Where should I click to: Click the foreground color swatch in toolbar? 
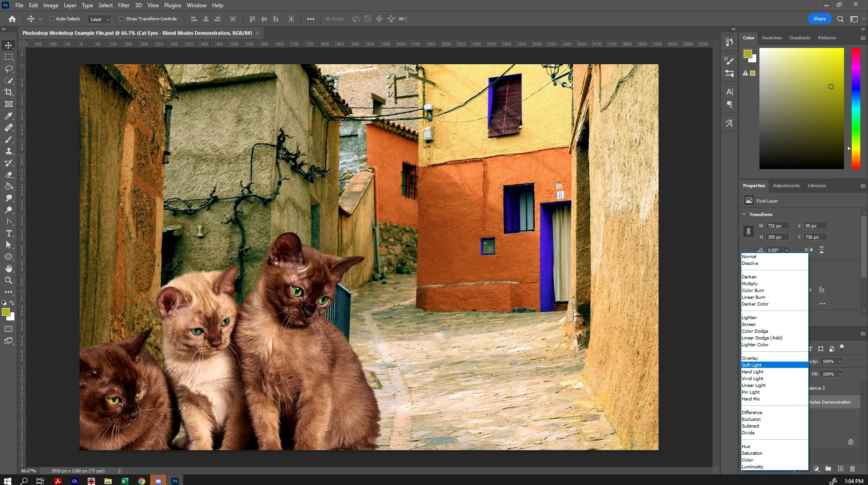coord(6,312)
